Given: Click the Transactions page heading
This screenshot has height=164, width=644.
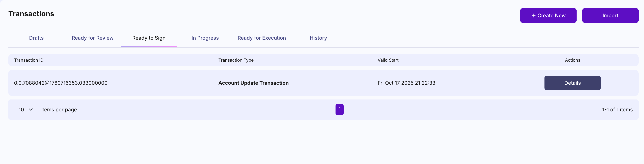Looking at the screenshot, I should [31, 14].
